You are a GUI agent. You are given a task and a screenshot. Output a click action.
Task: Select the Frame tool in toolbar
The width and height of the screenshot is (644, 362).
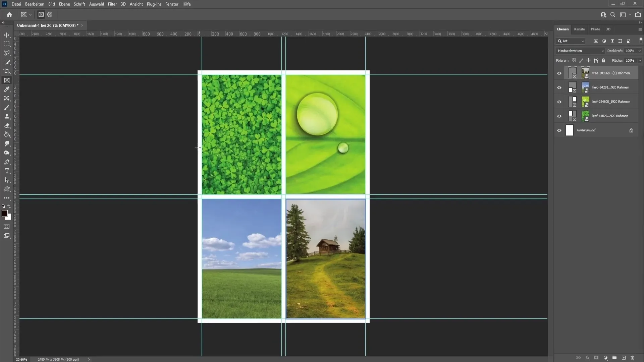(7, 80)
